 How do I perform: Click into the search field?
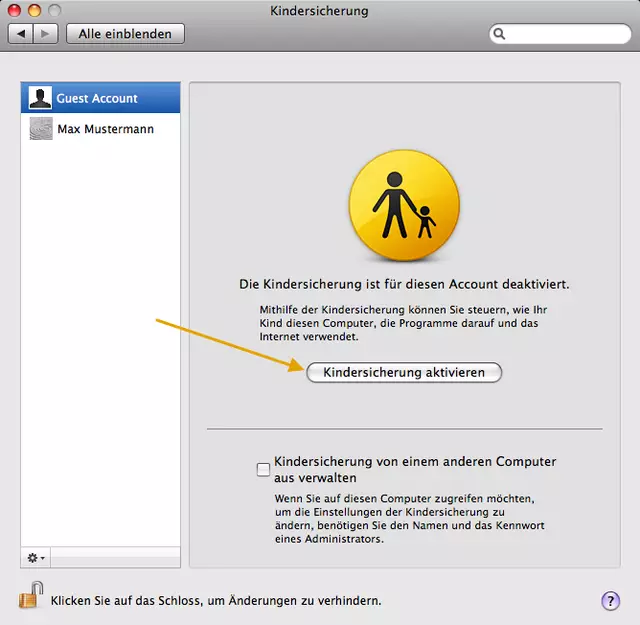tap(567, 34)
